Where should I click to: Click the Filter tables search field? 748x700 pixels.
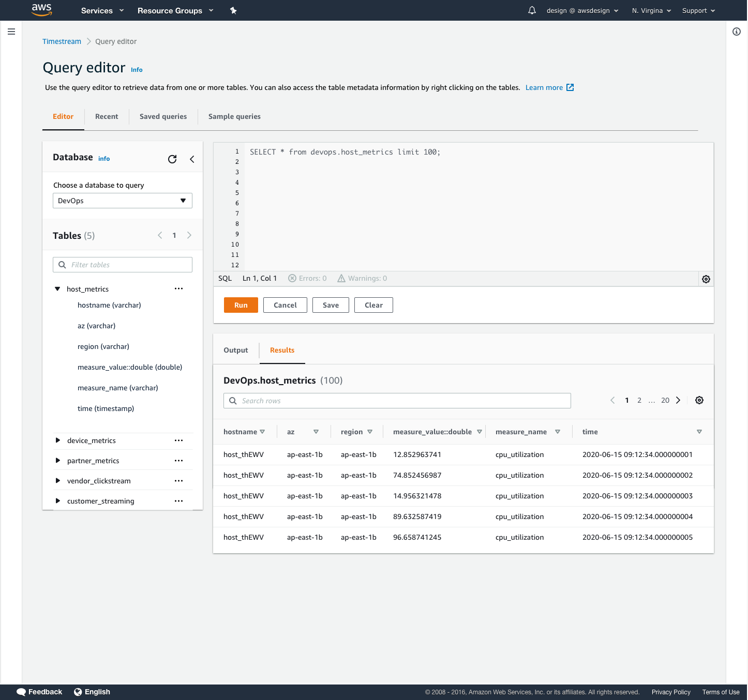[123, 265]
